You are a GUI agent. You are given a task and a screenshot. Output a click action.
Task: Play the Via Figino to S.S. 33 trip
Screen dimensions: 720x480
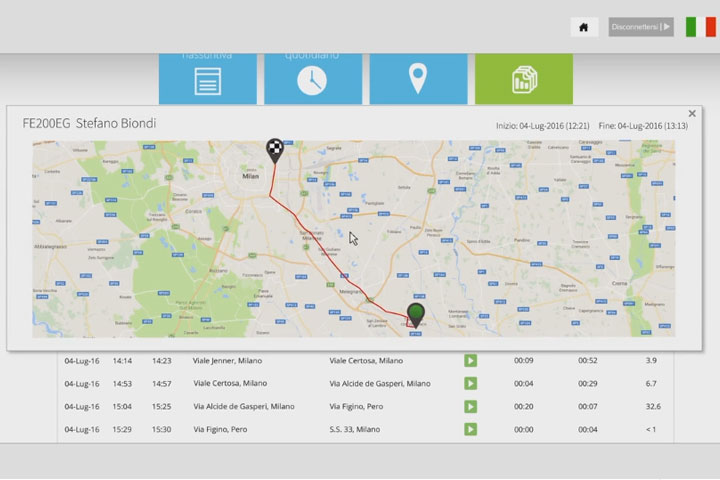tap(470, 429)
